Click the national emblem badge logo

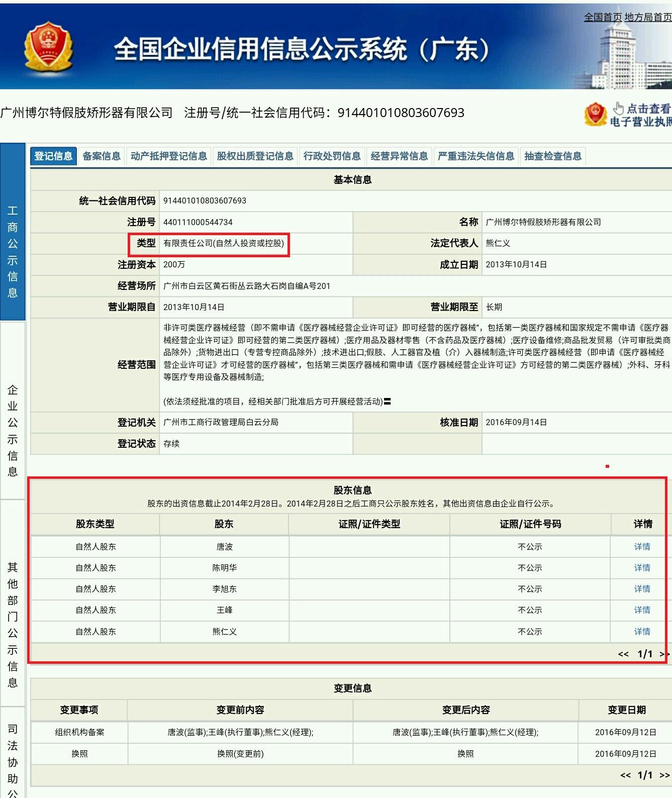[x=48, y=48]
